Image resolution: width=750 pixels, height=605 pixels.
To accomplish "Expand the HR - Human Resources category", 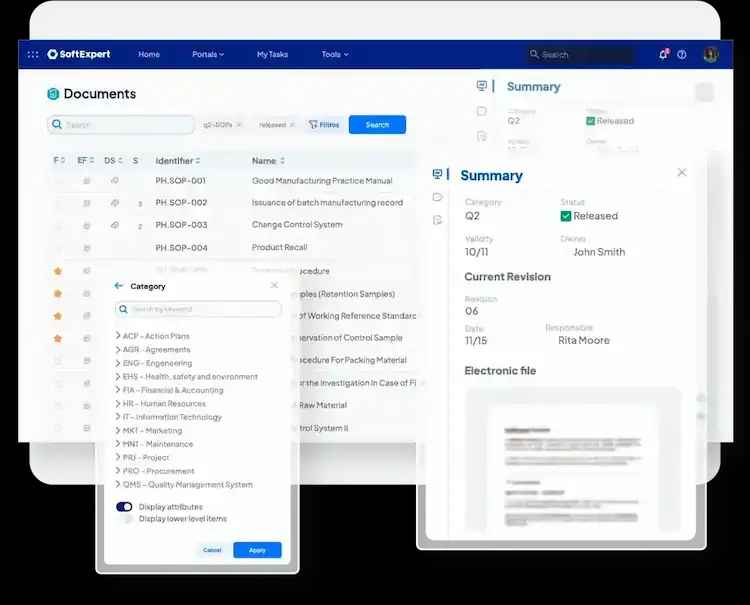I will point(118,403).
